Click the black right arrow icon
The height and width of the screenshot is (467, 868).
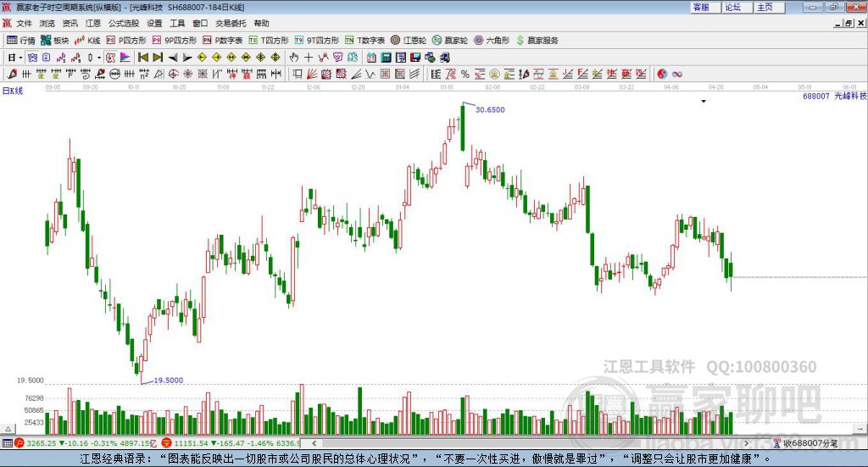tap(187, 58)
